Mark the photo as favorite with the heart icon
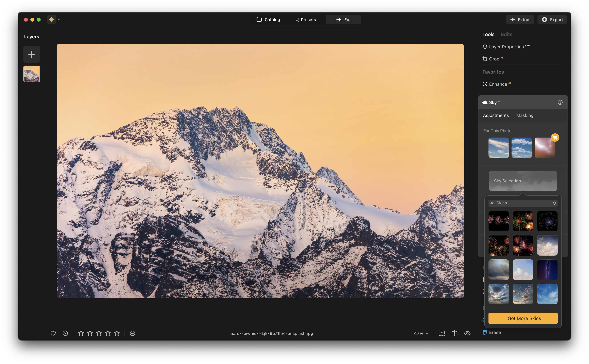This screenshot has width=589, height=364. (53, 333)
